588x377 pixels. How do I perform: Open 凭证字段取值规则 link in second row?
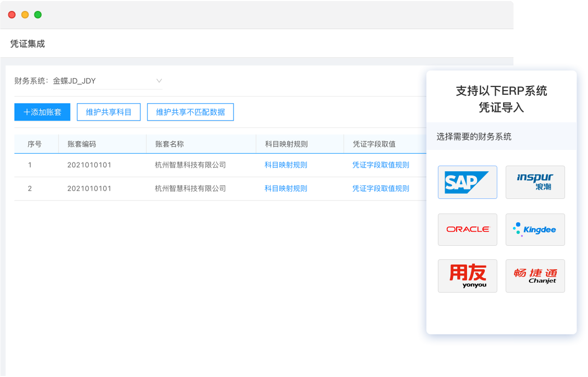coord(381,188)
